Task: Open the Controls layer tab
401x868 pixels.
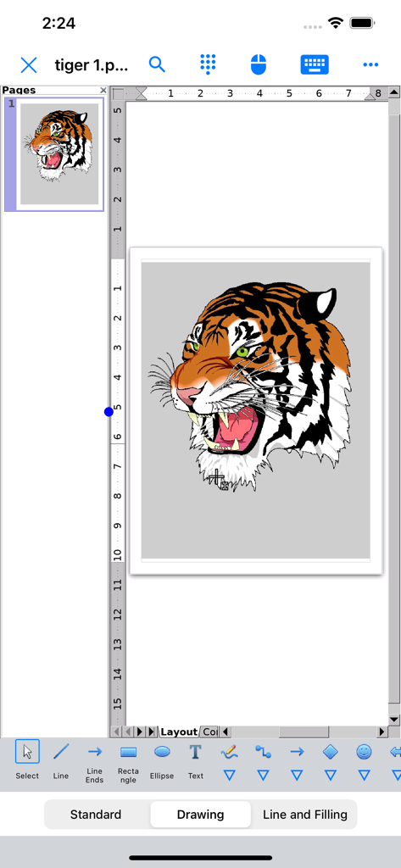Action: [209, 732]
